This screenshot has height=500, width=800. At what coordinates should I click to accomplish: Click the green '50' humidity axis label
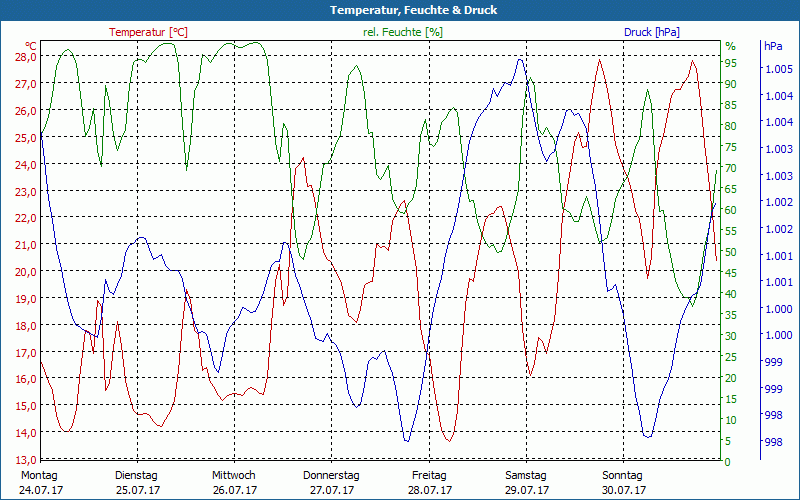click(x=731, y=252)
